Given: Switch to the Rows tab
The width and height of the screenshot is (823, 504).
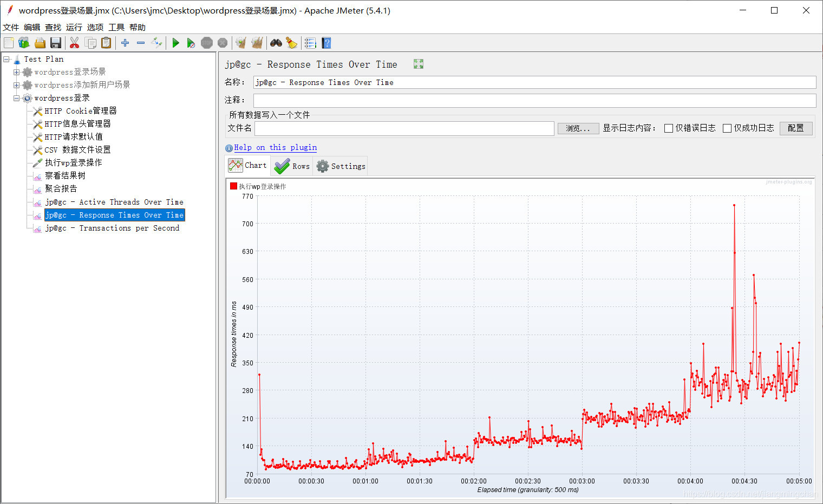Looking at the screenshot, I should [x=291, y=166].
